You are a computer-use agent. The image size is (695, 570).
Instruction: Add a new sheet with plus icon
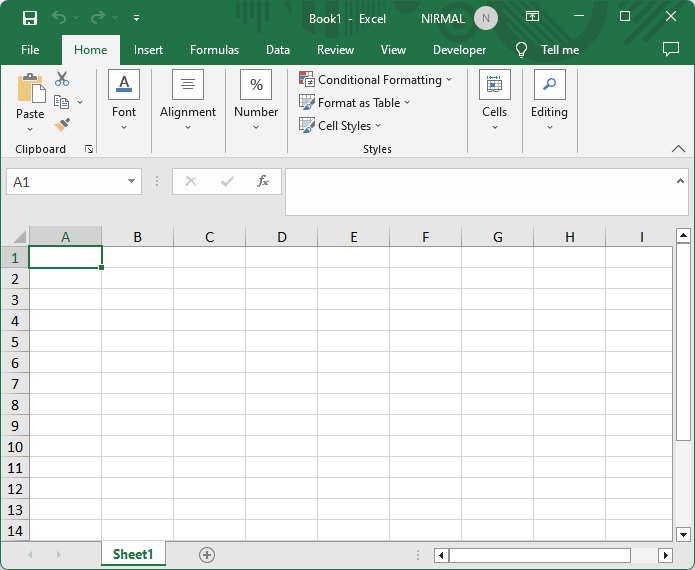click(x=207, y=554)
